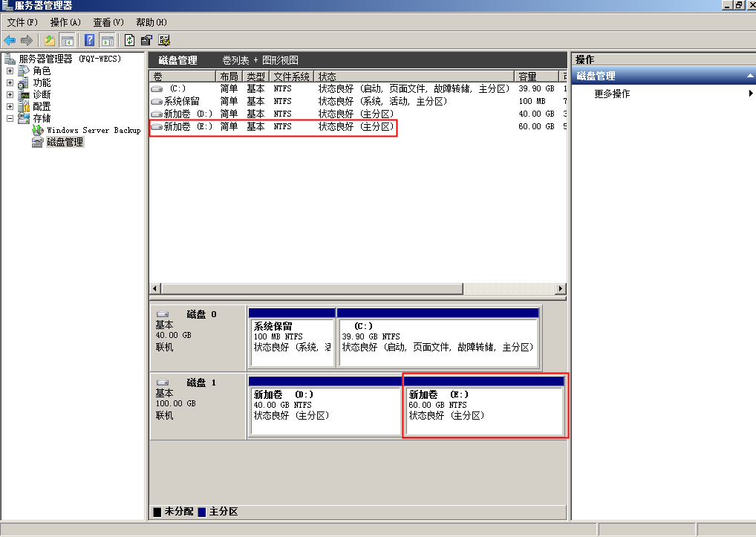756x537 pixels.
Task: Click the last toolbar icon after Properties
Action: point(164,40)
